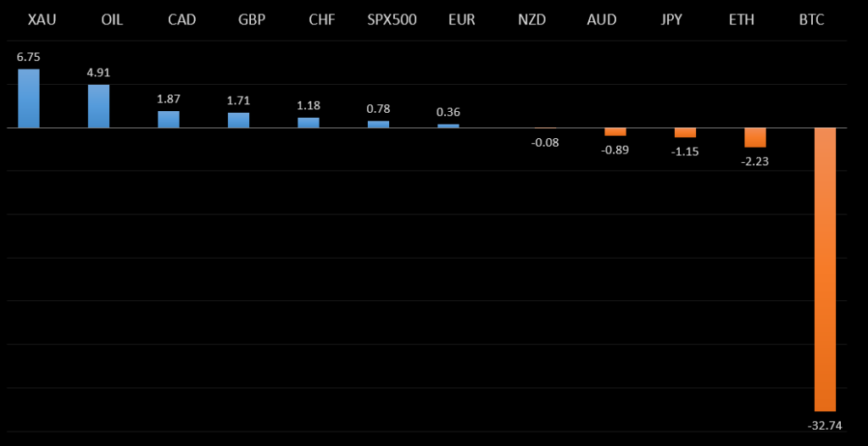Click the SPX500 axis label

[392, 20]
